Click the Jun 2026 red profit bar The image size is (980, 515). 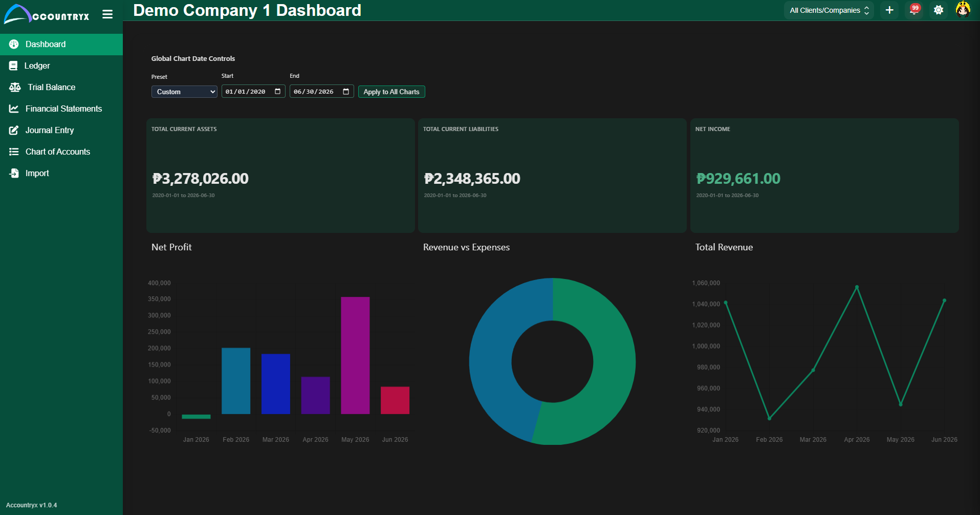click(x=395, y=400)
